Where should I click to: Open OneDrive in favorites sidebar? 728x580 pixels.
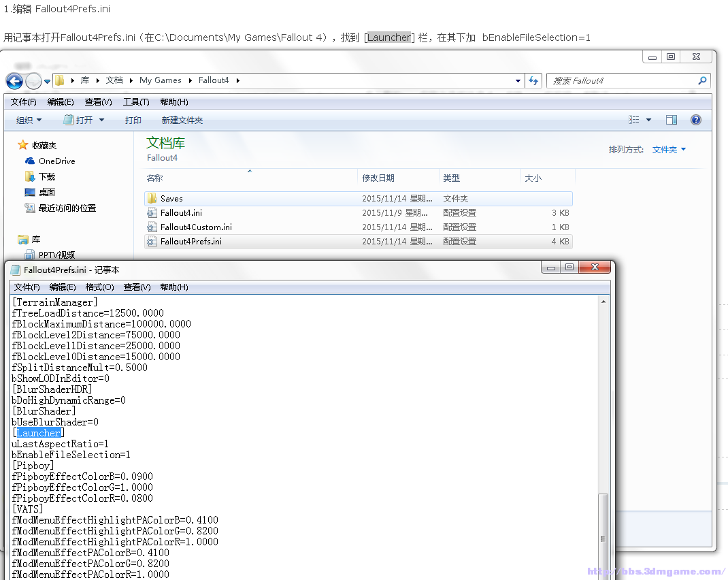56,161
